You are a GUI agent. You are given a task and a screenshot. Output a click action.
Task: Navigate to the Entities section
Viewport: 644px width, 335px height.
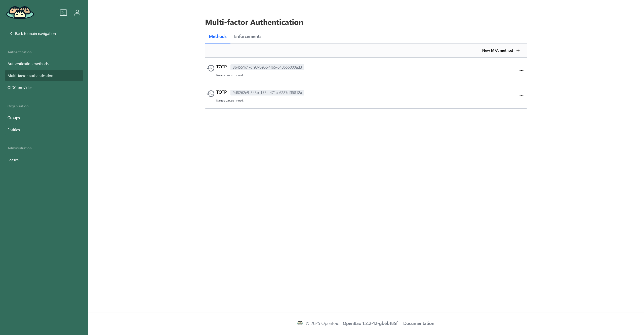click(x=14, y=130)
